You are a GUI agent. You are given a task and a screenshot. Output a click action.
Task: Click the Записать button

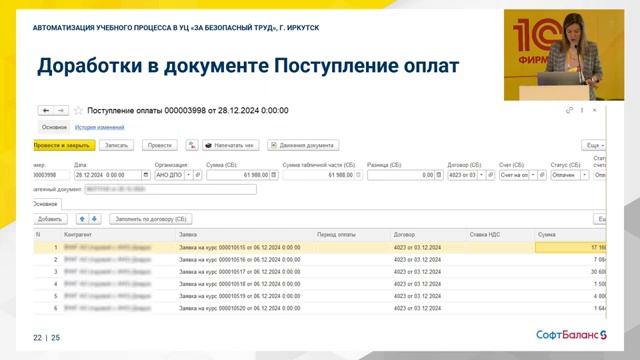(116, 145)
